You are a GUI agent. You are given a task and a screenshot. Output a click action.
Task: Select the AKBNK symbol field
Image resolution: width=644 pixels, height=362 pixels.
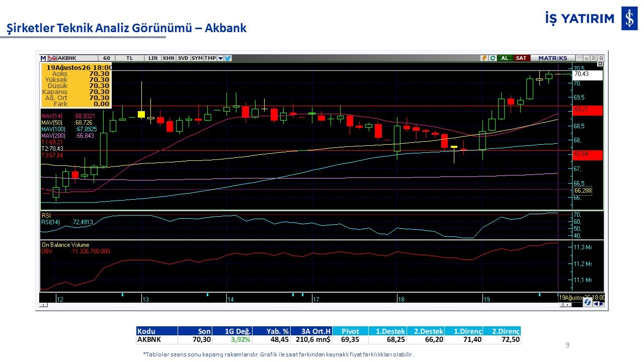point(77,58)
